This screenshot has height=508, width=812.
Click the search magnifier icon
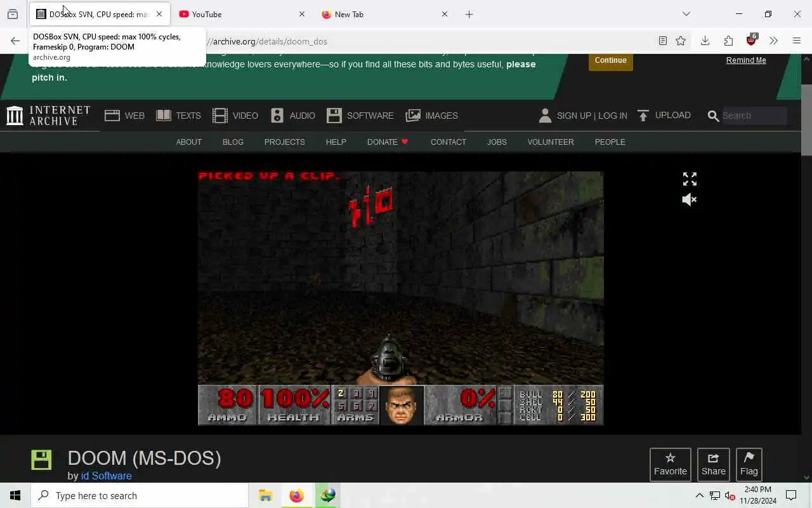[x=713, y=116]
